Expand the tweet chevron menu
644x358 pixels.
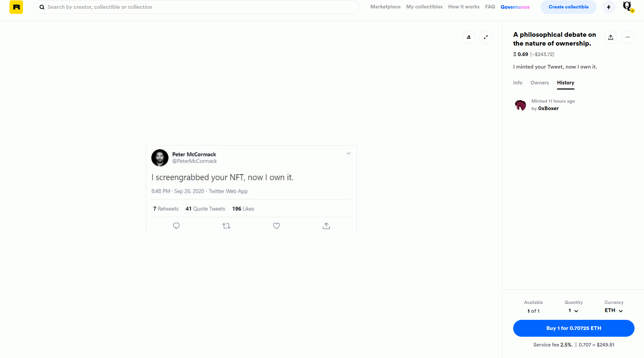[x=349, y=153]
